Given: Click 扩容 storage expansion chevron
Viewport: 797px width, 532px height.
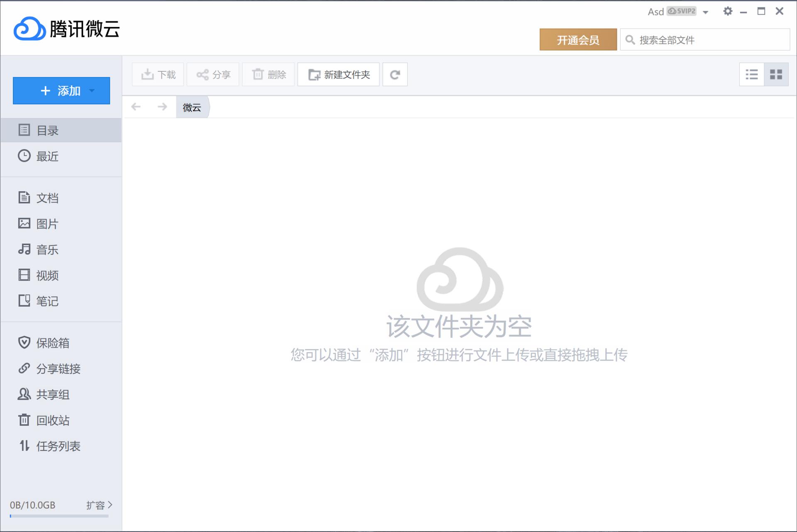Looking at the screenshot, I should pos(110,505).
